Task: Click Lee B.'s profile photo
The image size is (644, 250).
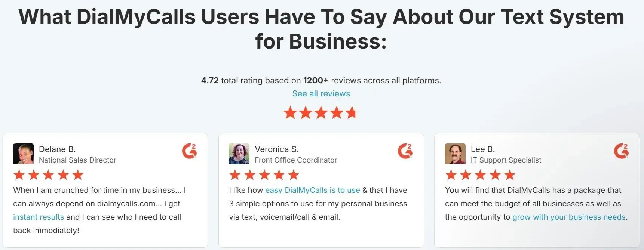Action: click(x=455, y=154)
